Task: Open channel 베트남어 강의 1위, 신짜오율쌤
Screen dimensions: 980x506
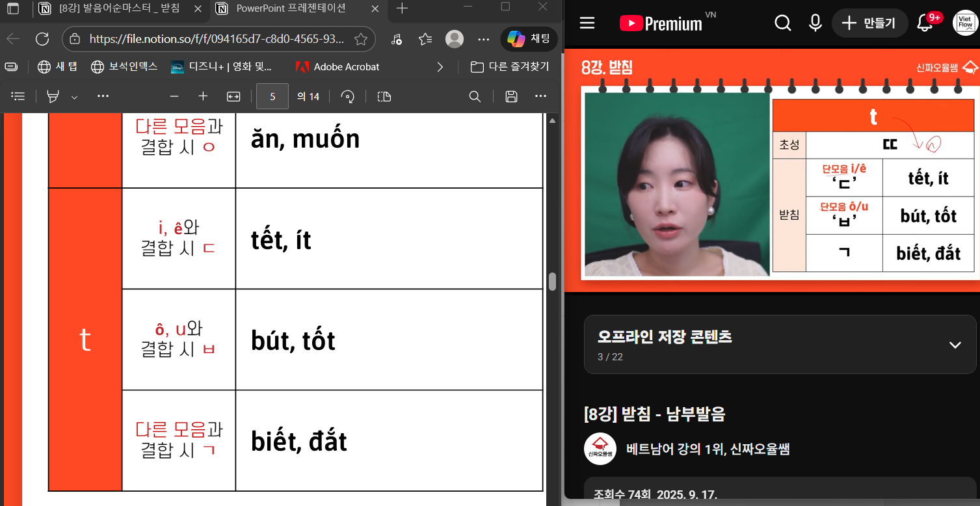Action: 708,449
